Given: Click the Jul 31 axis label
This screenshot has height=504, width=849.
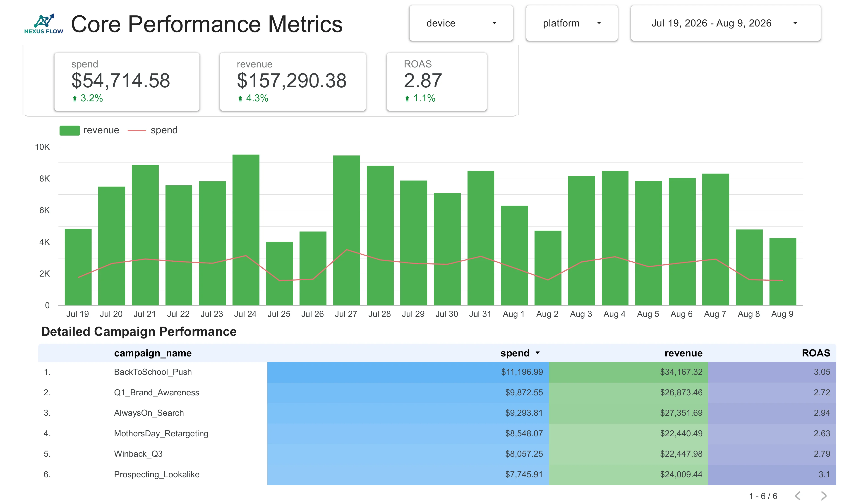Looking at the screenshot, I should click(480, 314).
